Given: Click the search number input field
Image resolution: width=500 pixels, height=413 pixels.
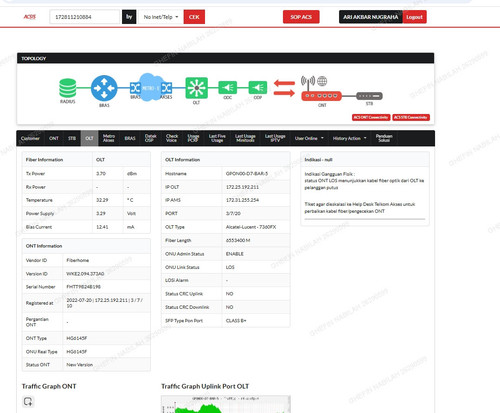Looking at the screenshot, I should (x=85, y=17).
